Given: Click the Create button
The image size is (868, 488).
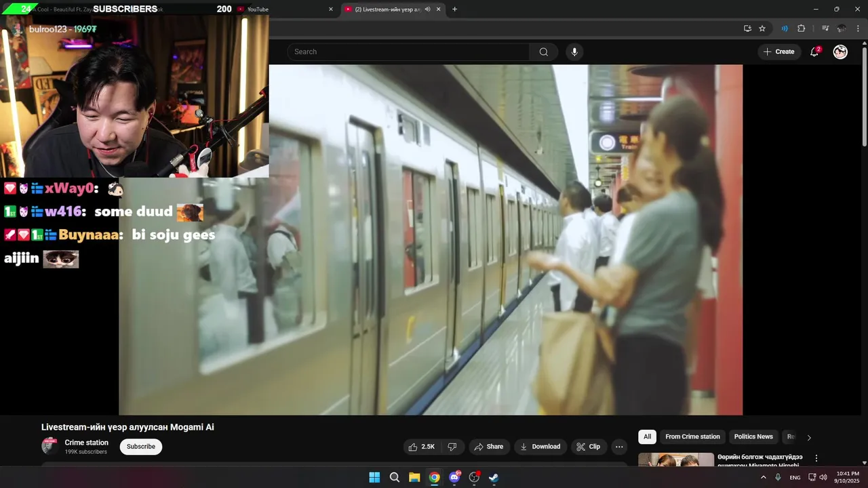Looking at the screenshot, I should [778, 52].
